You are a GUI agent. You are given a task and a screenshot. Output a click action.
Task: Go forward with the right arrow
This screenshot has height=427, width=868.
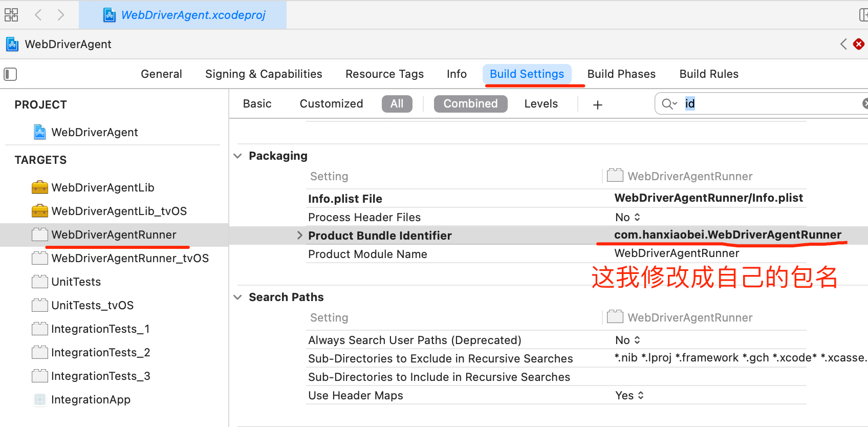61,15
